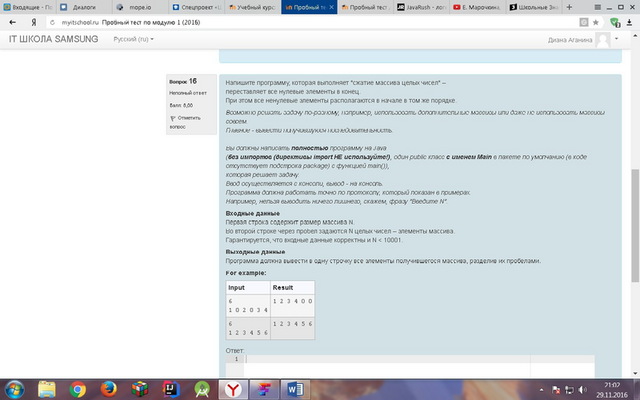Open the IT ШКОЛА SAMSUNG home link
640x400 pixels.
pos(53,39)
